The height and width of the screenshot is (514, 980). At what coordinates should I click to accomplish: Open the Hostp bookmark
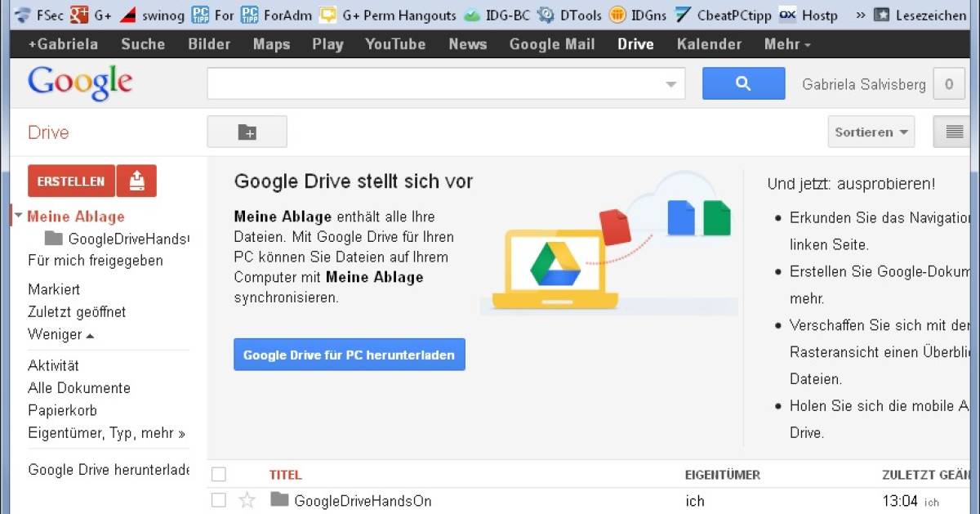click(x=808, y=15)
